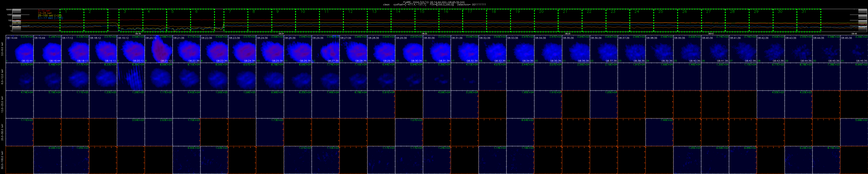Select interval 31 marker on the light curve

click(x=804, y=11)
